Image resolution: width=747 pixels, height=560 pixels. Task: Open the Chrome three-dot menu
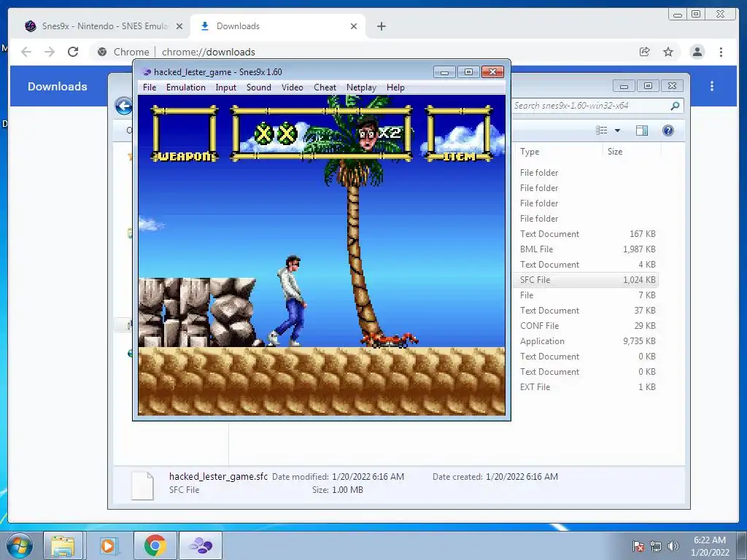[x=721, y=52]
